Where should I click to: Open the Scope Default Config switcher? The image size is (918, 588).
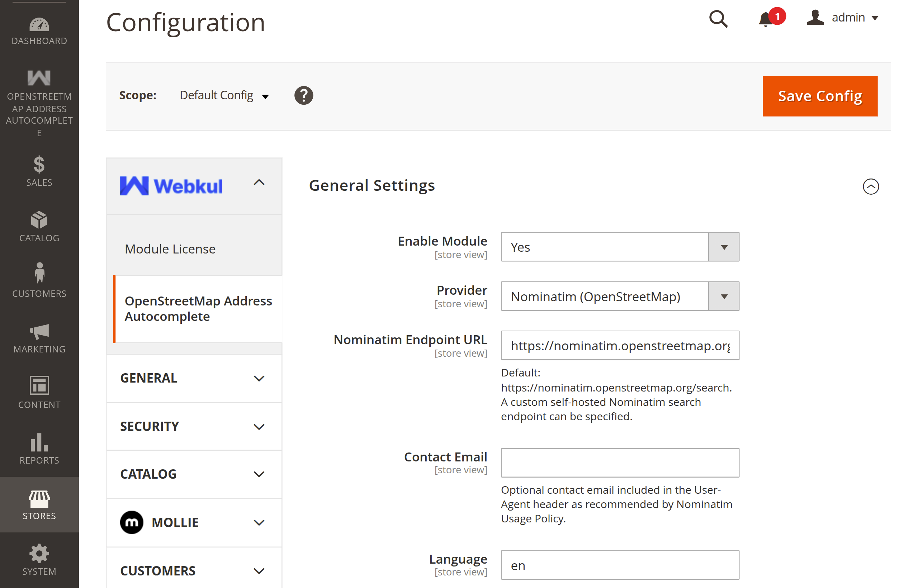click(224, 95)
